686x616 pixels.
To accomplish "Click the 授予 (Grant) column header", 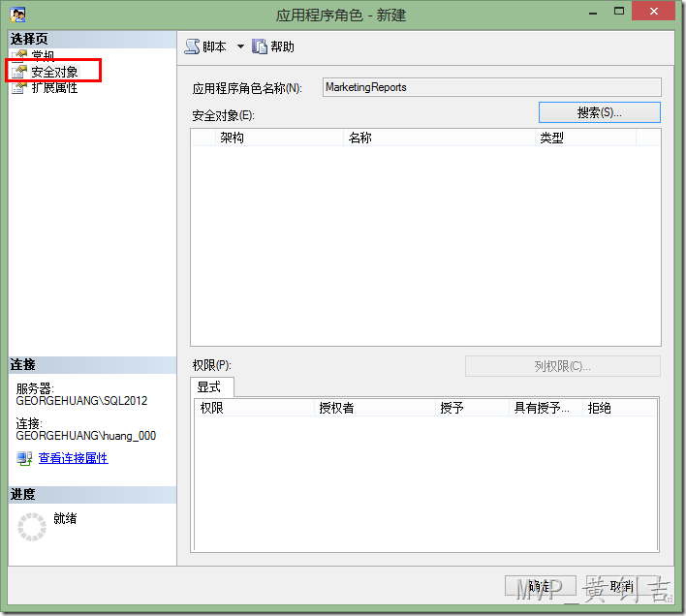I will 472,408.
